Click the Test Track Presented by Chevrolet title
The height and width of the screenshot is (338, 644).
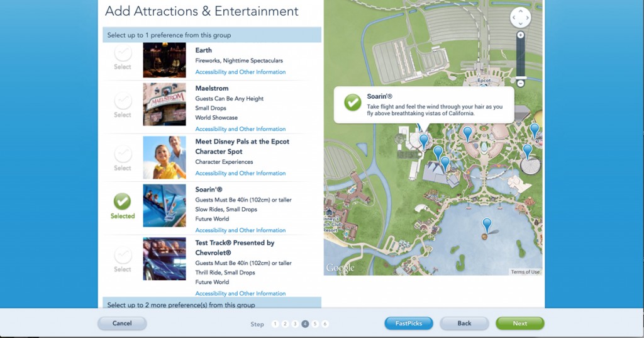tap(235, 247)
